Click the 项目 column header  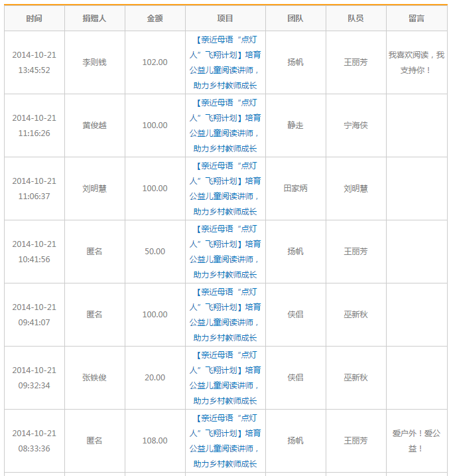225,19
